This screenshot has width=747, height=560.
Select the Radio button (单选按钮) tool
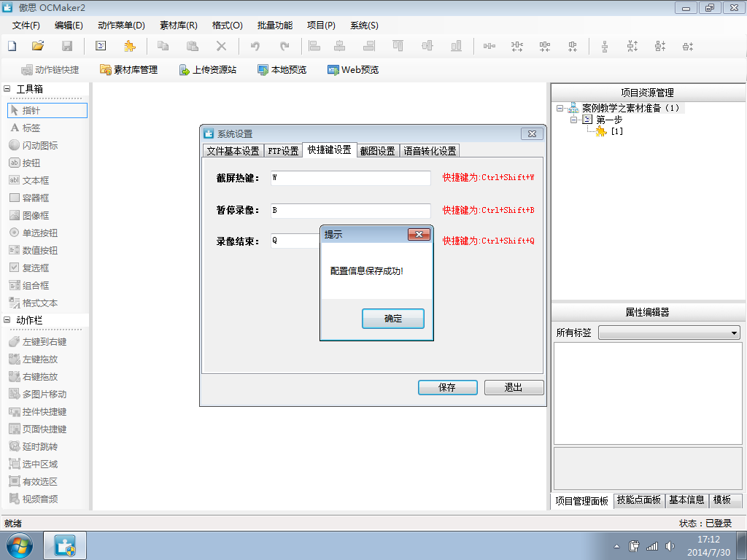point(34,233)
